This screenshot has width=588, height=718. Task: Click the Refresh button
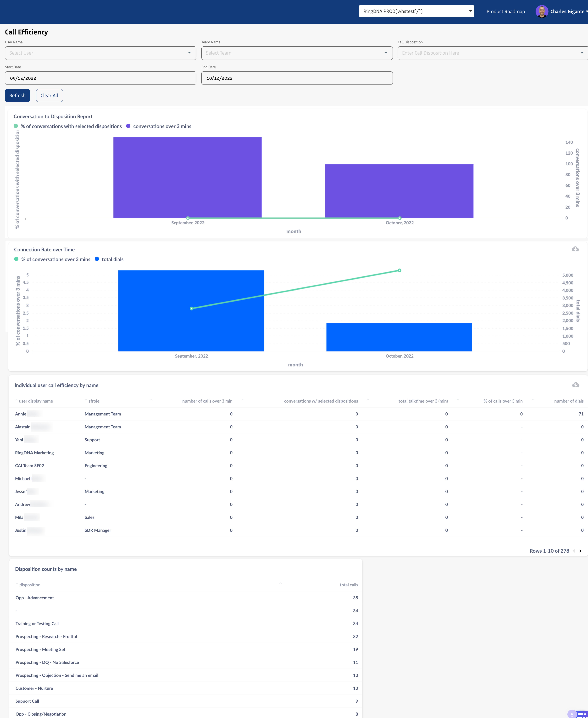click(17, 95)
